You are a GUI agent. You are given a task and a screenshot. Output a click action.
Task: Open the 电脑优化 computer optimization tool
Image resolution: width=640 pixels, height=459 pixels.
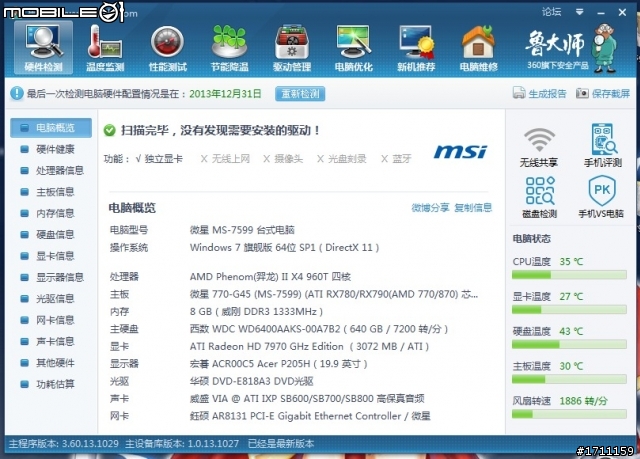(x=353, y=47)
